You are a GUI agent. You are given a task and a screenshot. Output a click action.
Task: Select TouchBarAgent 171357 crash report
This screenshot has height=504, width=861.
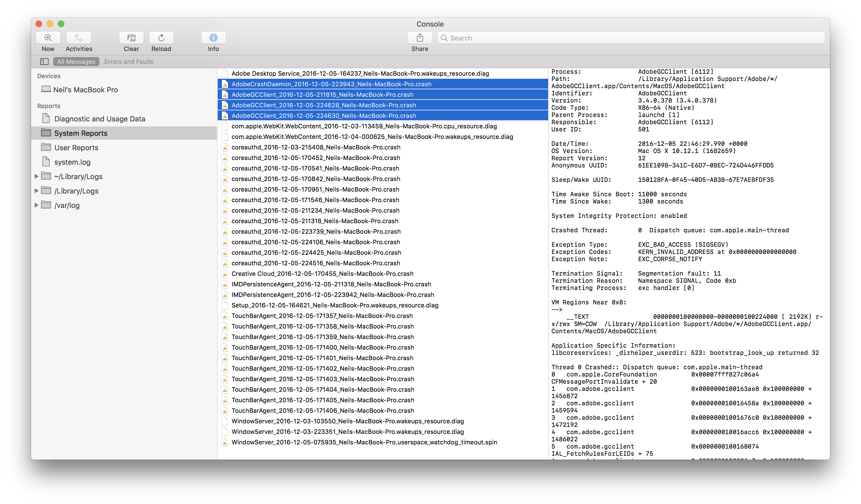pyautogui.click(x=383, y=316)
